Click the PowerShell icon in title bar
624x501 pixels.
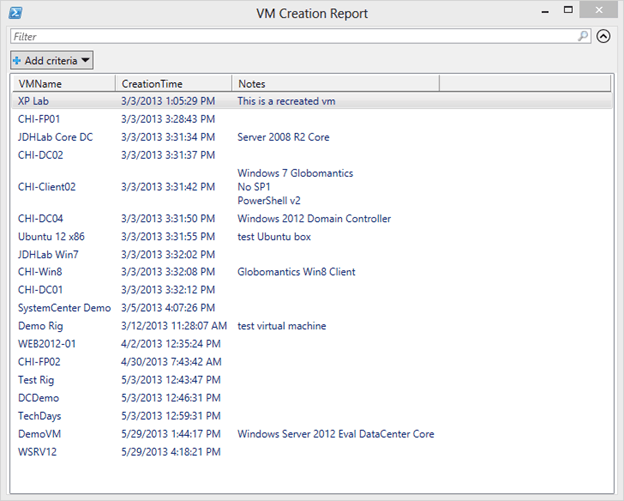(16, 13)
